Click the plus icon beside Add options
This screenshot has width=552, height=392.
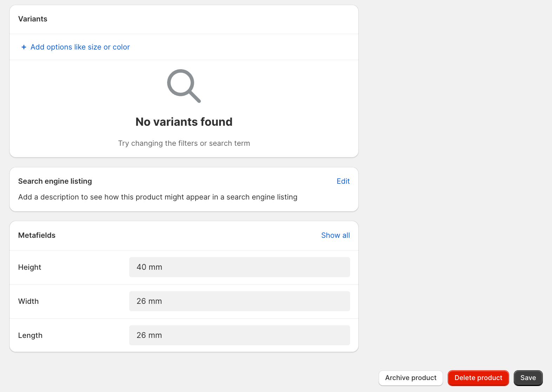pos(24,47)
